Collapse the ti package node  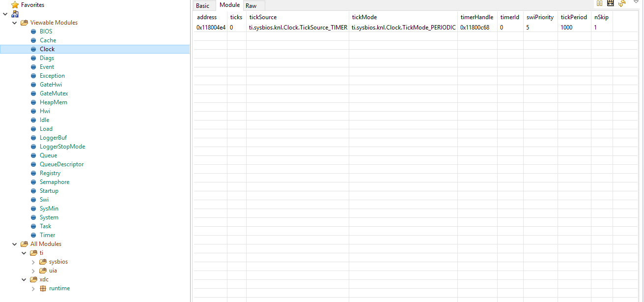(x=24, y=253)
